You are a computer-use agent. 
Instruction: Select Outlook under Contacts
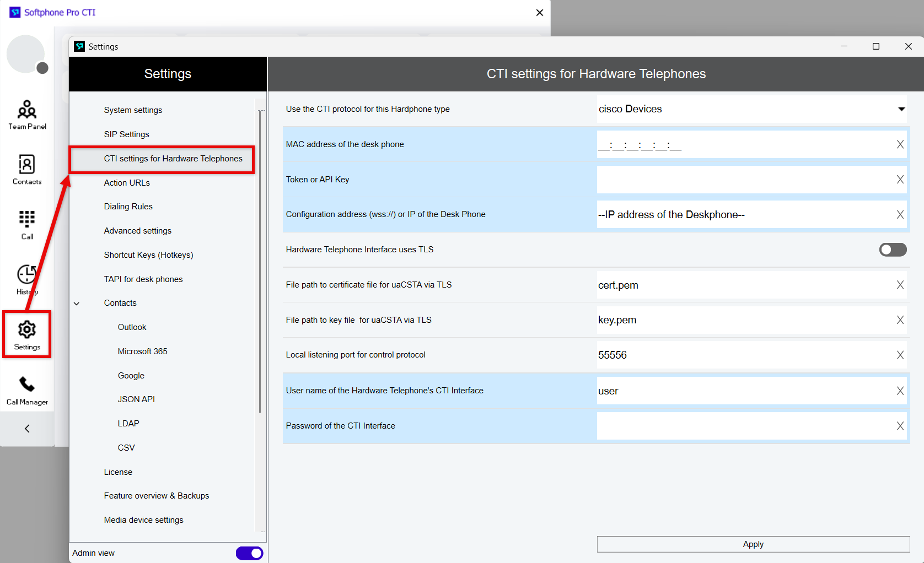(132, 327)
